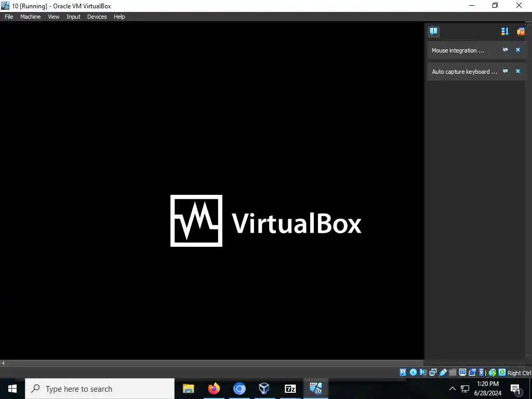
Task: Click the hard disk activity status icon
Action: [403, 372]
